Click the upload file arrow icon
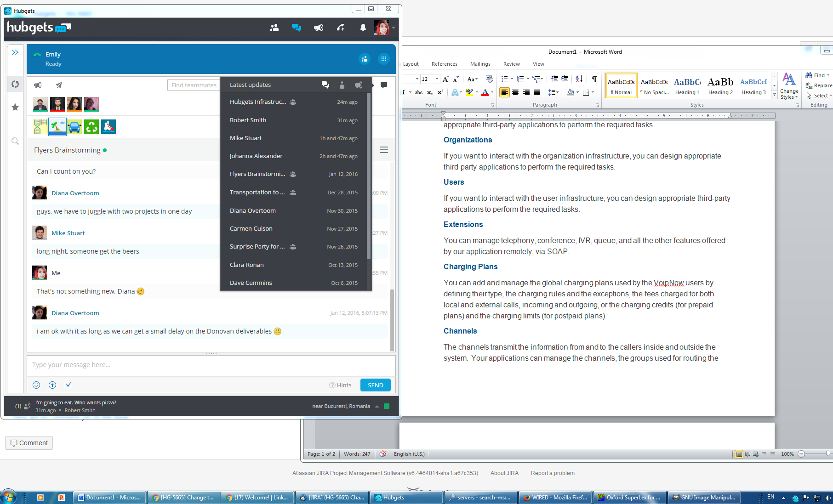 coord(52,385)
